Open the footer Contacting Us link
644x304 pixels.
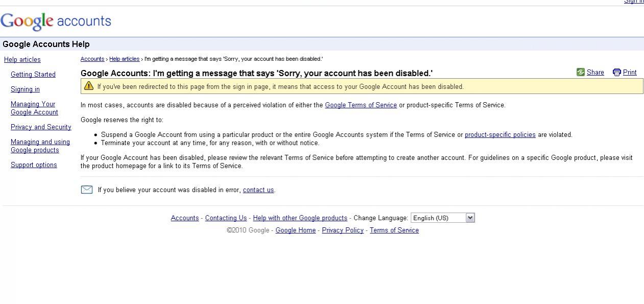pos(226,218)
